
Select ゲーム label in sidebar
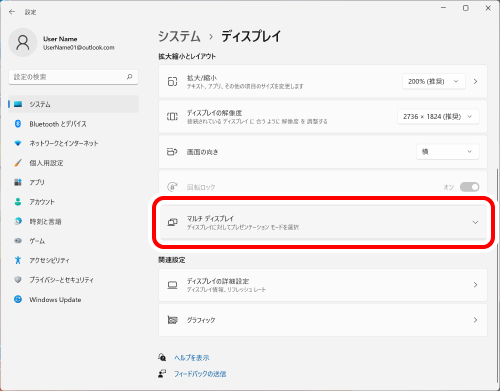pyautogui.click(x=37, y=241)
